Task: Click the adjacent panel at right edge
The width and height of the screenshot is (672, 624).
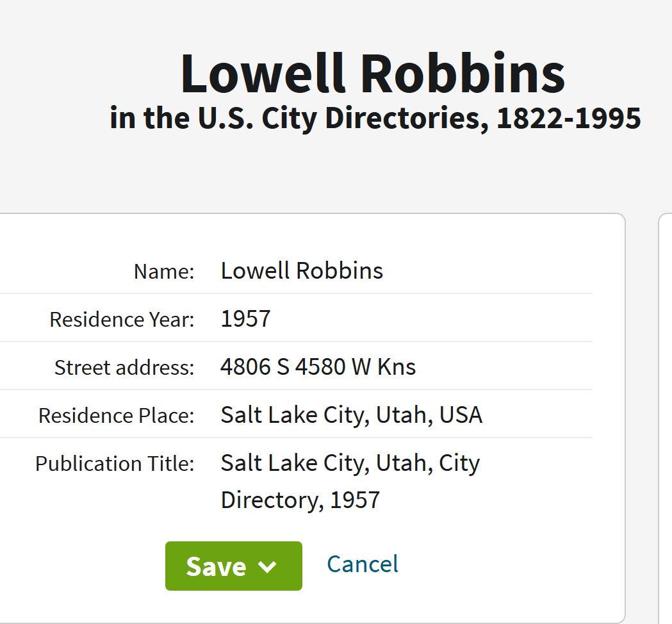Action: click(x=666, y=416)
